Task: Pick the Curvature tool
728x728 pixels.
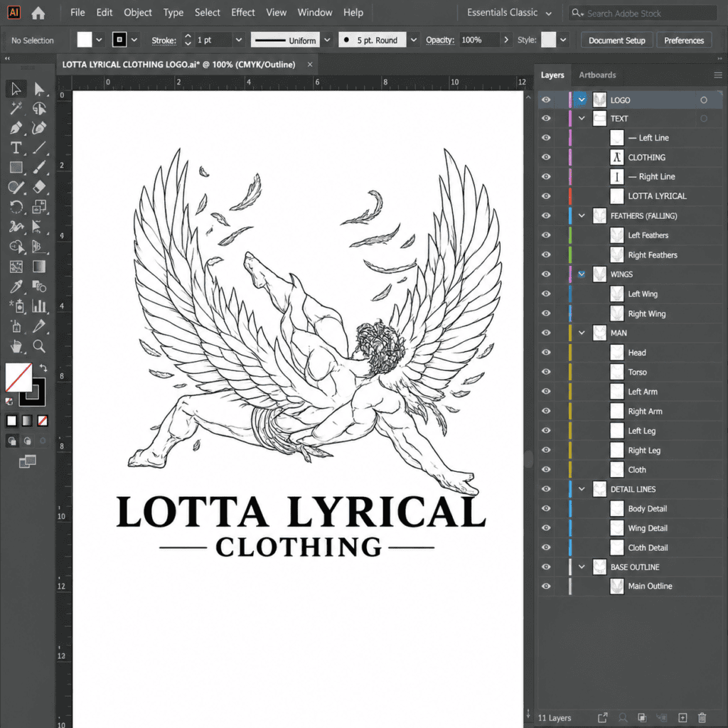Action: [39, 128]
